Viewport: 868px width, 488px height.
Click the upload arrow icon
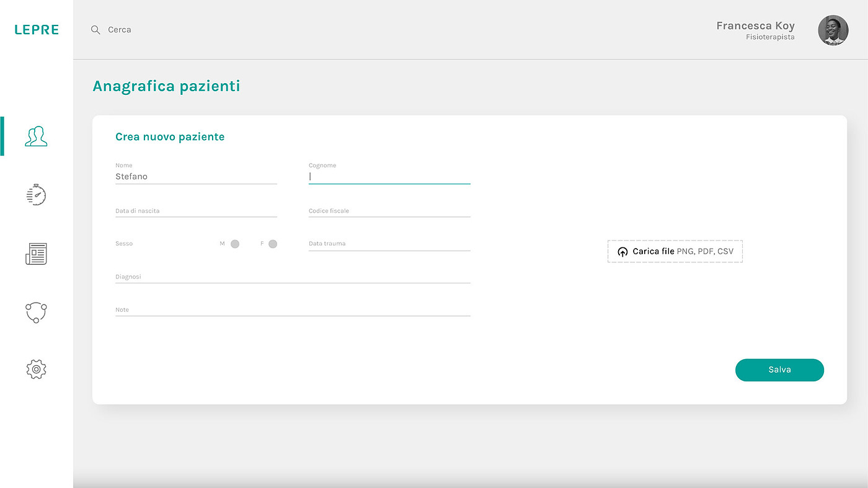[x=622, y=252]
